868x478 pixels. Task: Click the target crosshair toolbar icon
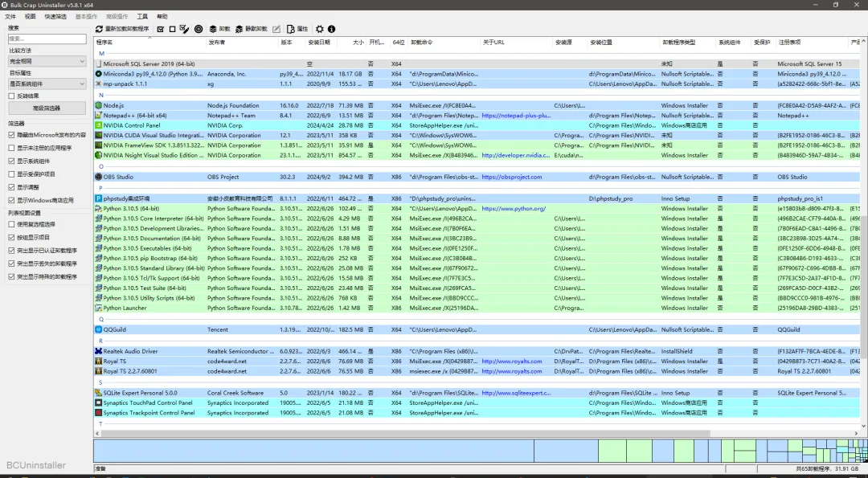[199, 29]
